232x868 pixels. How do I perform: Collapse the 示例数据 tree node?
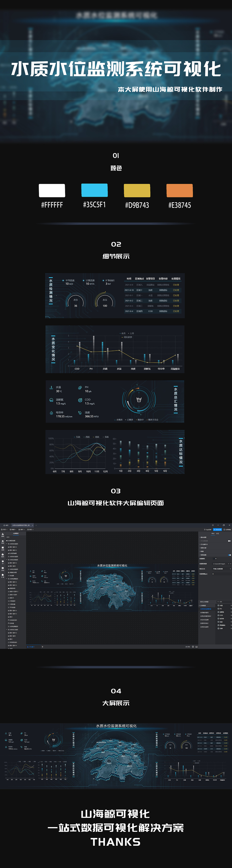199,605
